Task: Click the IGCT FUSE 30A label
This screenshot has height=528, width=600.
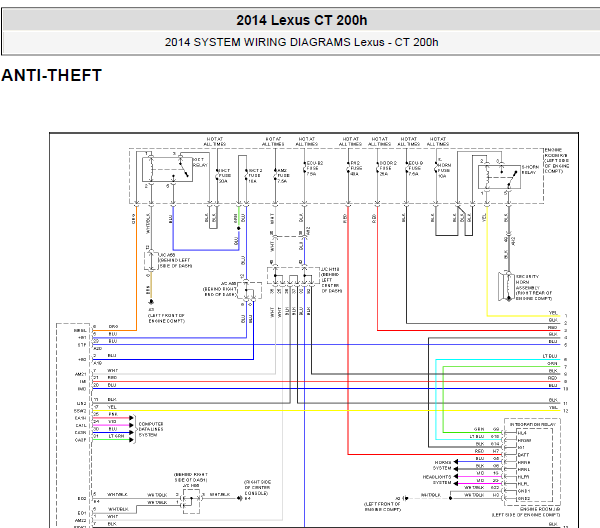Action: pos(225,176)
